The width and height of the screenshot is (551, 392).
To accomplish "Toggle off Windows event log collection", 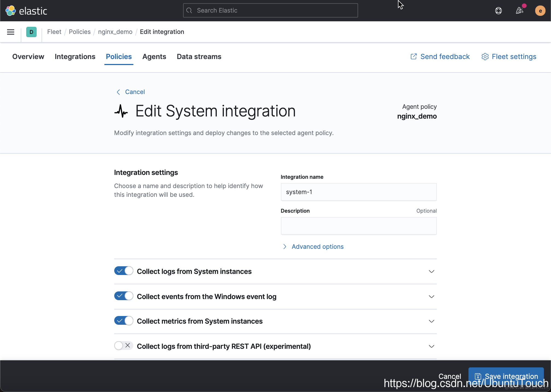I will [x=124, y=296].
